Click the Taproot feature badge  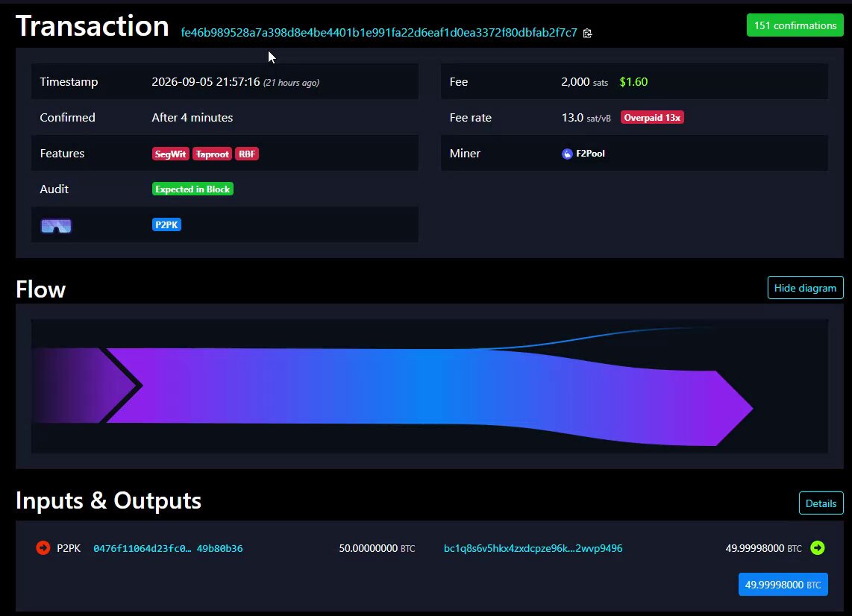(x=212, y=154)
